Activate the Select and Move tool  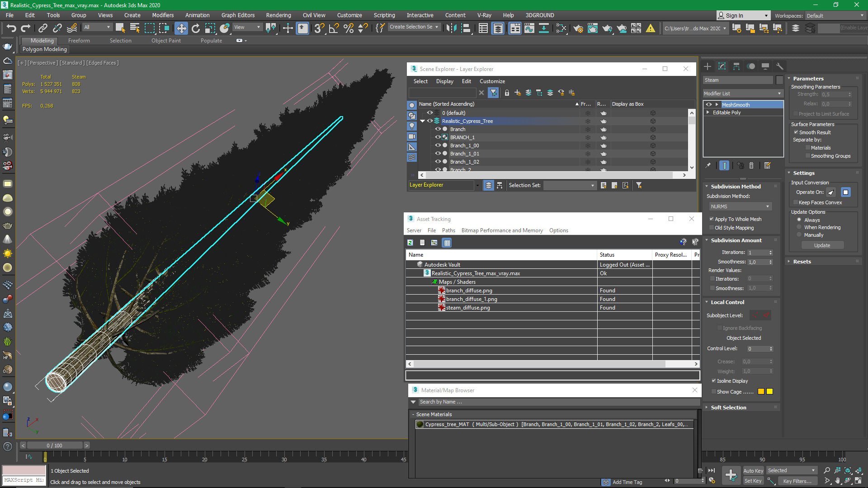(x=181, y=28)
